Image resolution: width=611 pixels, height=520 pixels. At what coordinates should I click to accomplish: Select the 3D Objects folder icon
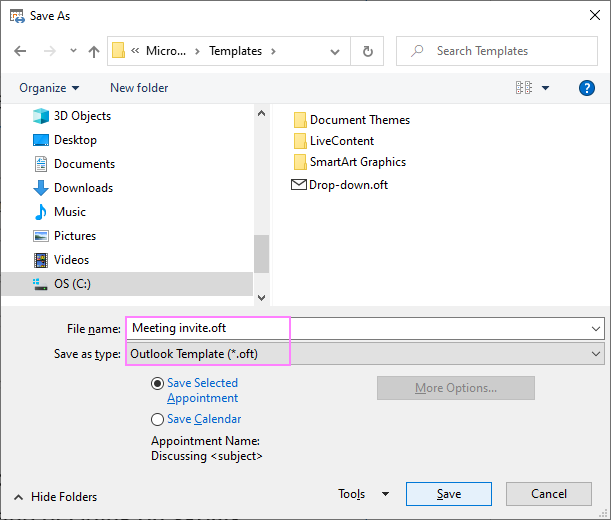pos(41,116)
